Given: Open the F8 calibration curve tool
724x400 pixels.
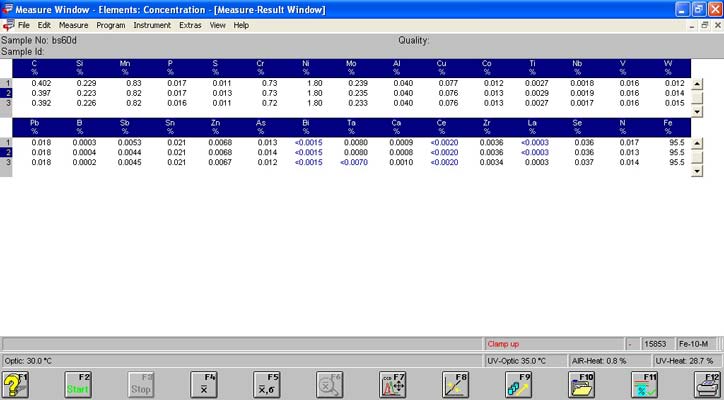Looking at the screenshot, I should (x=455, y=384).
